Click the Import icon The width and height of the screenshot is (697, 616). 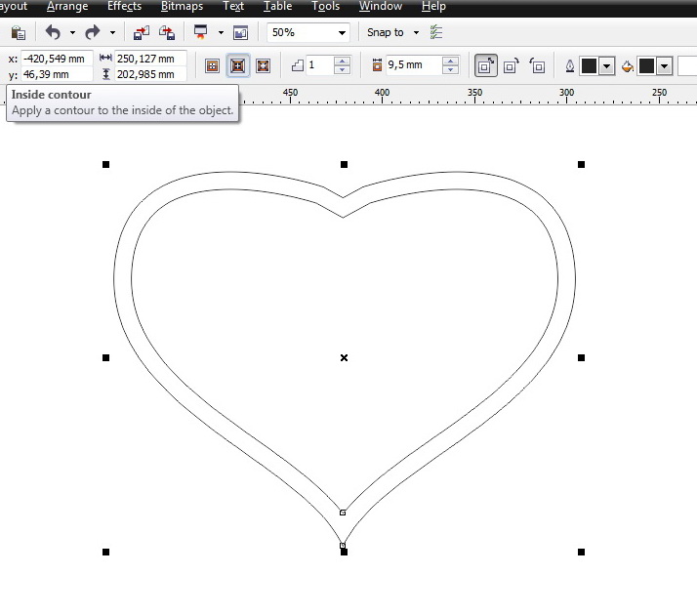pyautogui.click(x=142, y=32)
